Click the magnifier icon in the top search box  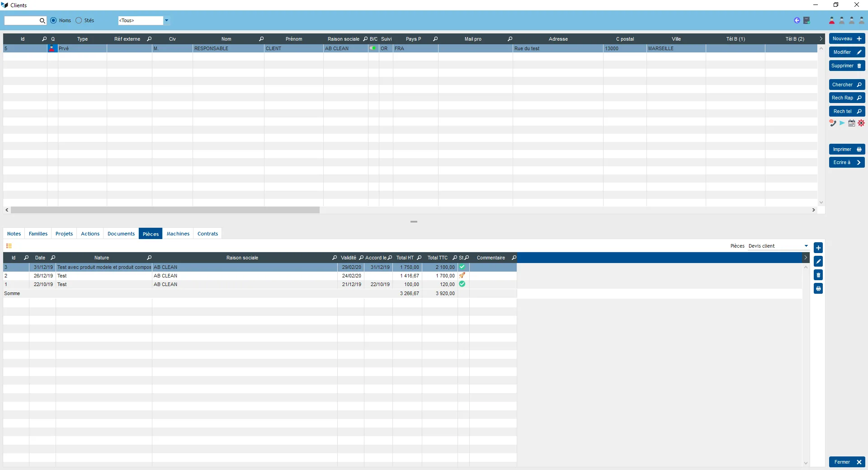pos(42,20)
